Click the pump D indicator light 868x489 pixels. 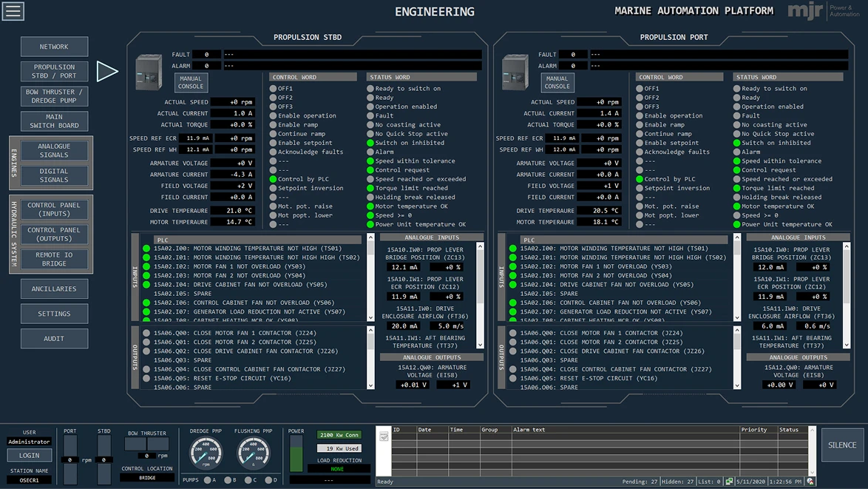click(268, 480)
